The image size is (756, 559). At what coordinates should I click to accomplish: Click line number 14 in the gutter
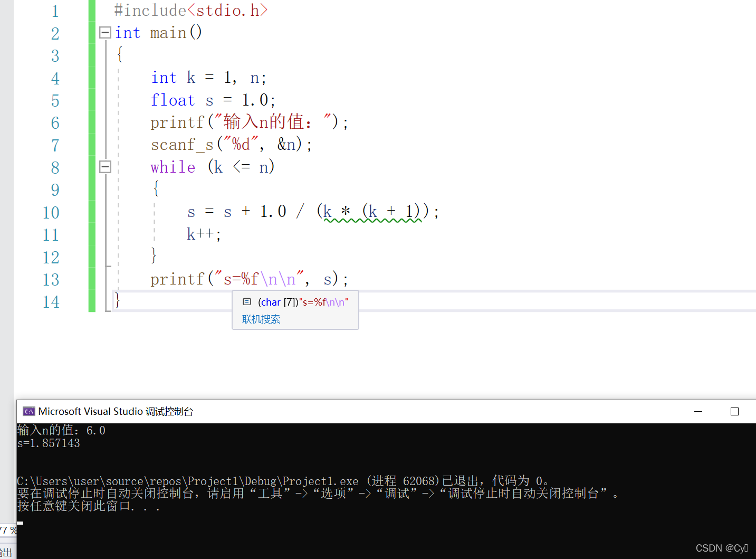pyautogui.click(x=51, y=302)
